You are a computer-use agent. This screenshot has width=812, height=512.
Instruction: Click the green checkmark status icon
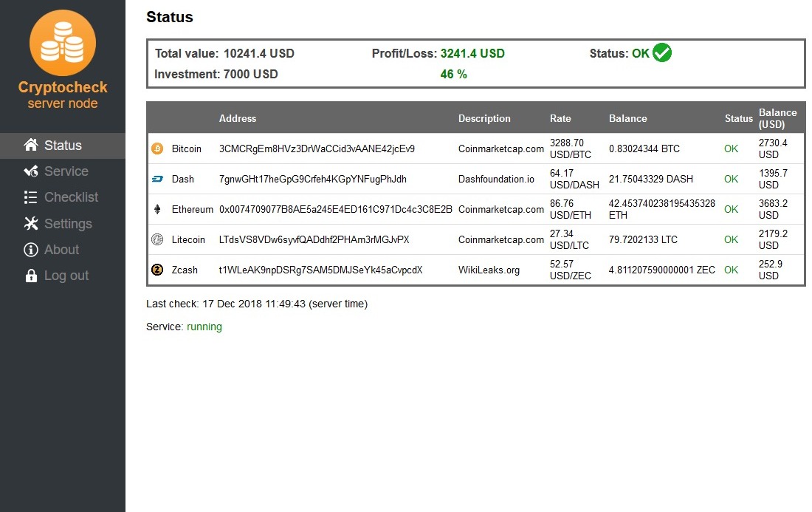click(x=662, y=52)
